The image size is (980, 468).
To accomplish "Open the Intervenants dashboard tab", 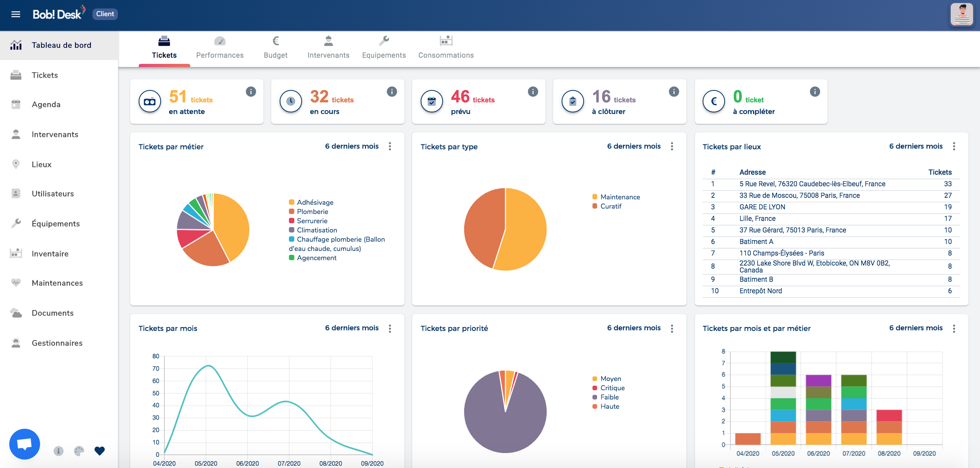I will tap(329, 48).
